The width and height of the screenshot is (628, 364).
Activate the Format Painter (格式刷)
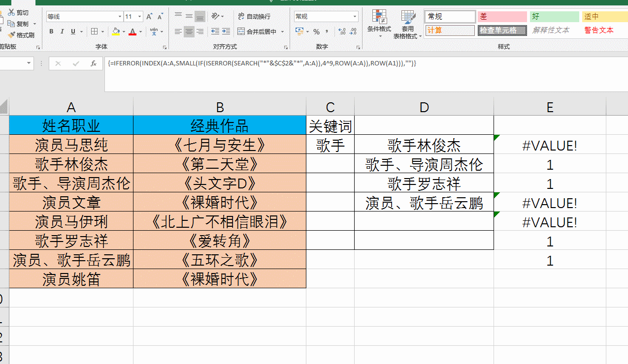21,35
